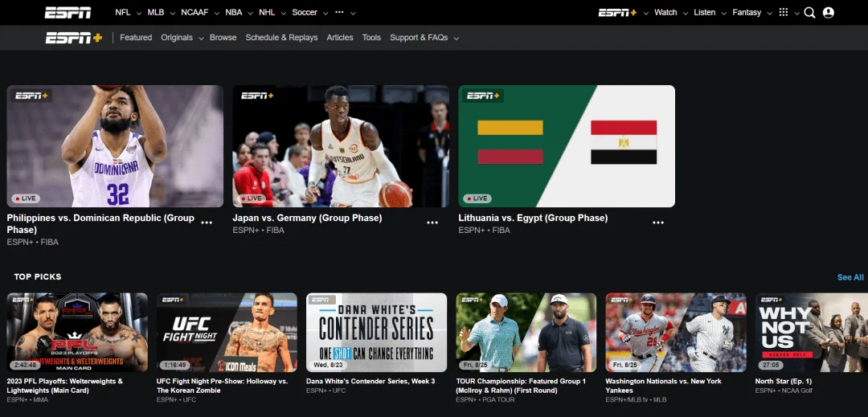This screenshot has width=868, height=417.
Task: Expand the NFL dropdown arrow
Action: point(138,13)
